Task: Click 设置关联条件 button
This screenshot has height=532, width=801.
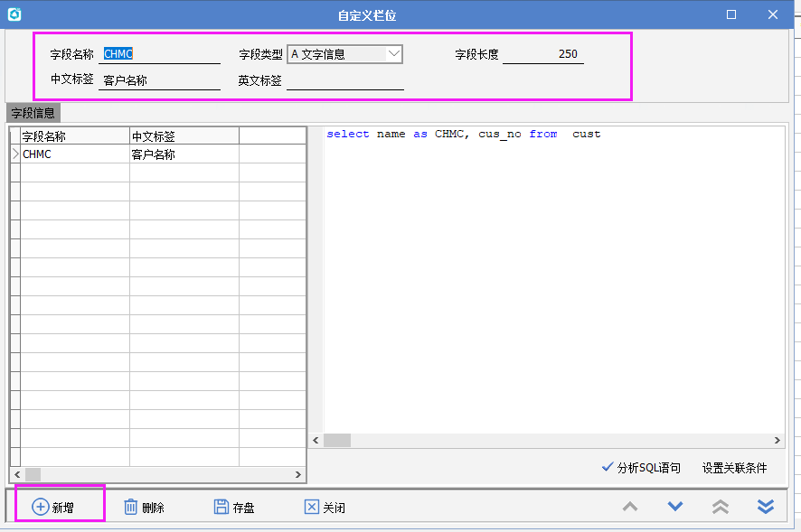Action: (x=734, y=468)
